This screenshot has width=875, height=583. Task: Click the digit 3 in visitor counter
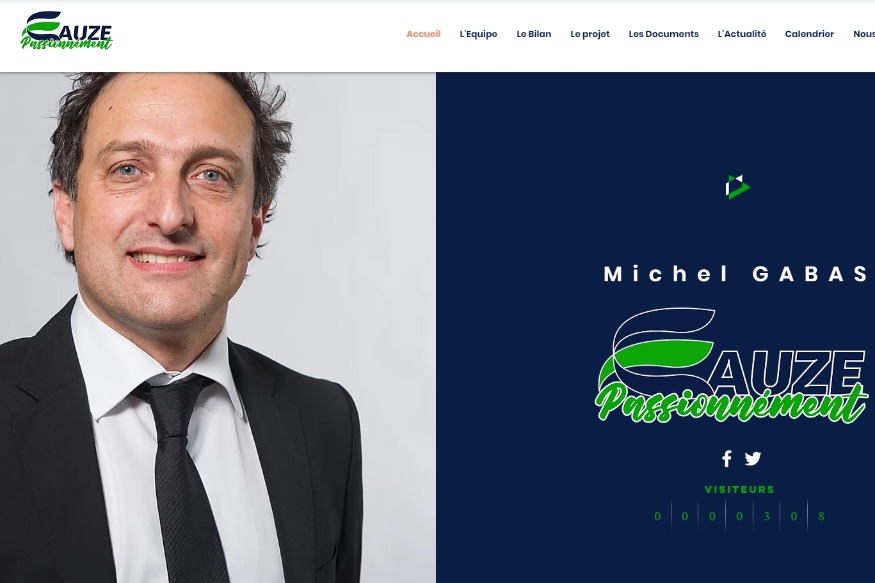tap(767, 516)
